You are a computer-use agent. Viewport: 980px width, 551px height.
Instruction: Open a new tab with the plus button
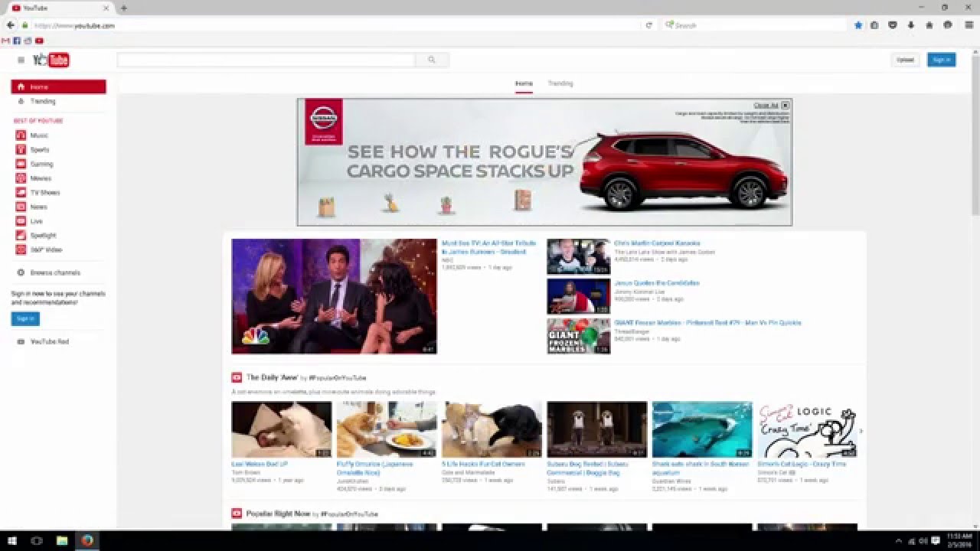[x=123, y=8]
